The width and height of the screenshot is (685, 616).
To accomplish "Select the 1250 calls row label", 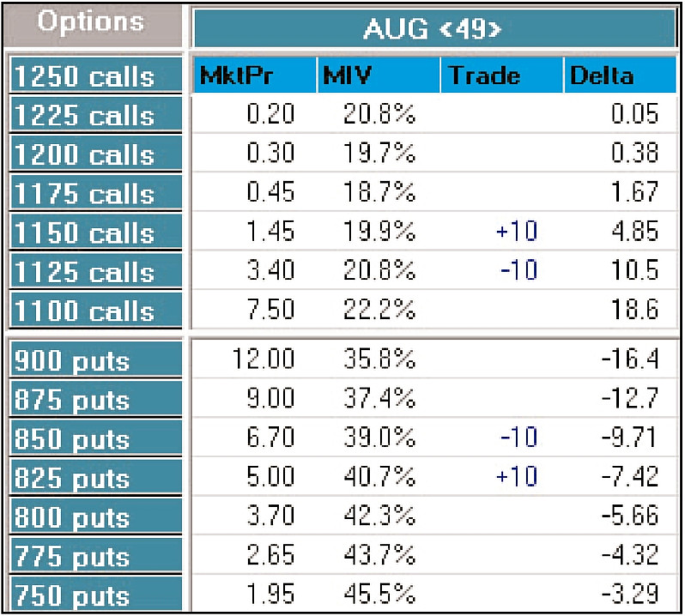I will pyautogui.click(x=96, y=75).
